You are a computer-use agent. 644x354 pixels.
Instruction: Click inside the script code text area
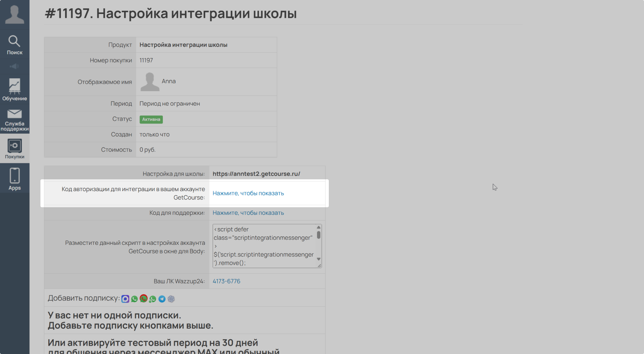tap(264, 246)
